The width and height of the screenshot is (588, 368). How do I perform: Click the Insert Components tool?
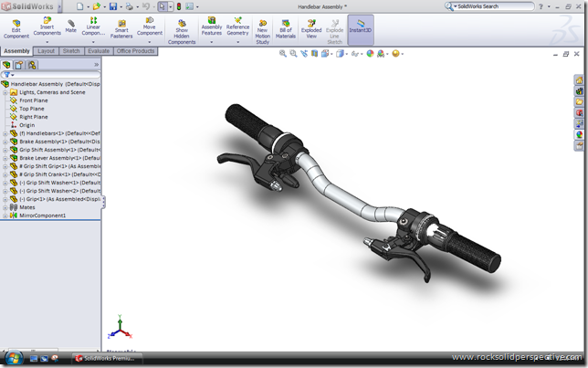point(47,26)
